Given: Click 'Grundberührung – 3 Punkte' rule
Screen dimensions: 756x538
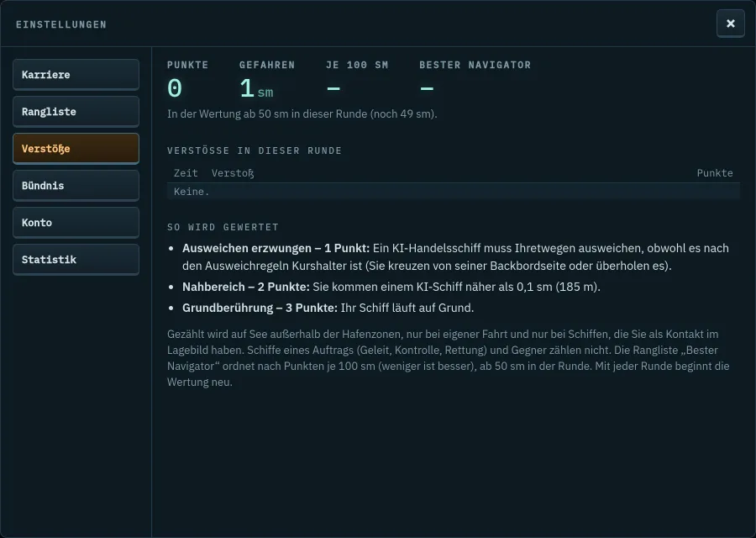Looking at the screenshot, I should [328, 308].
